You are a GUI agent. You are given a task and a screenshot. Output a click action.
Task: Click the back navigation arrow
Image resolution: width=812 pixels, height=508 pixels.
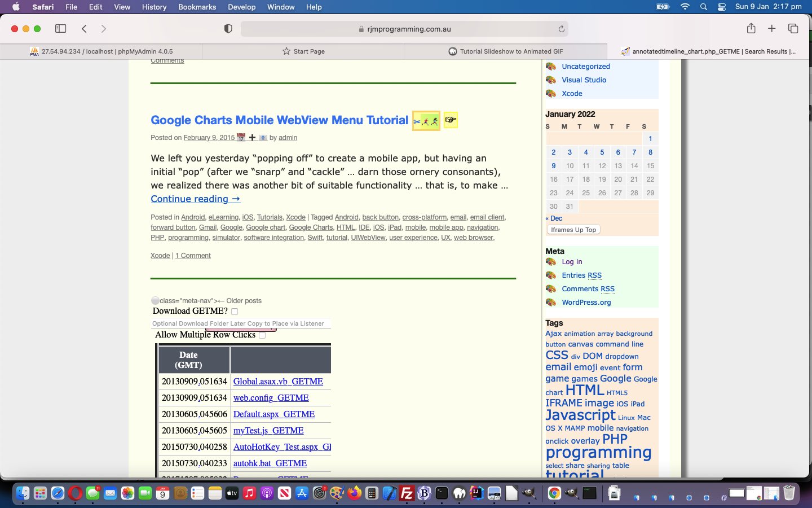tap(84, 29)
